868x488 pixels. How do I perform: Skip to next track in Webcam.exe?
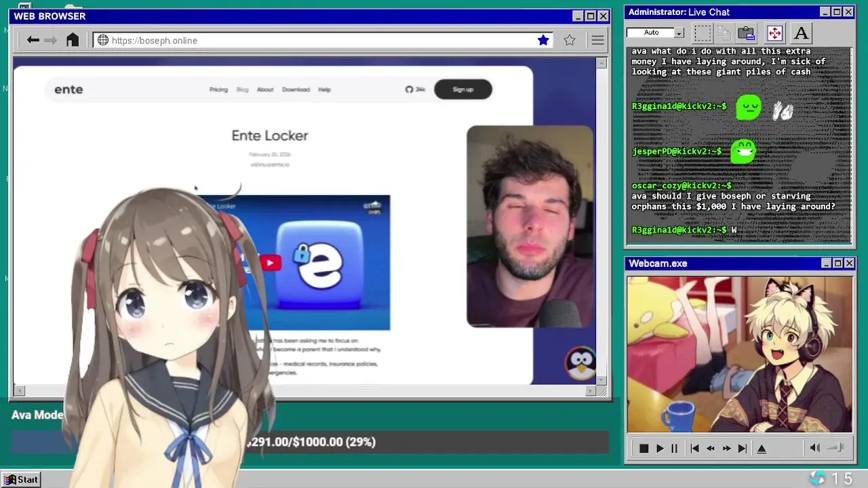[743, 449]
